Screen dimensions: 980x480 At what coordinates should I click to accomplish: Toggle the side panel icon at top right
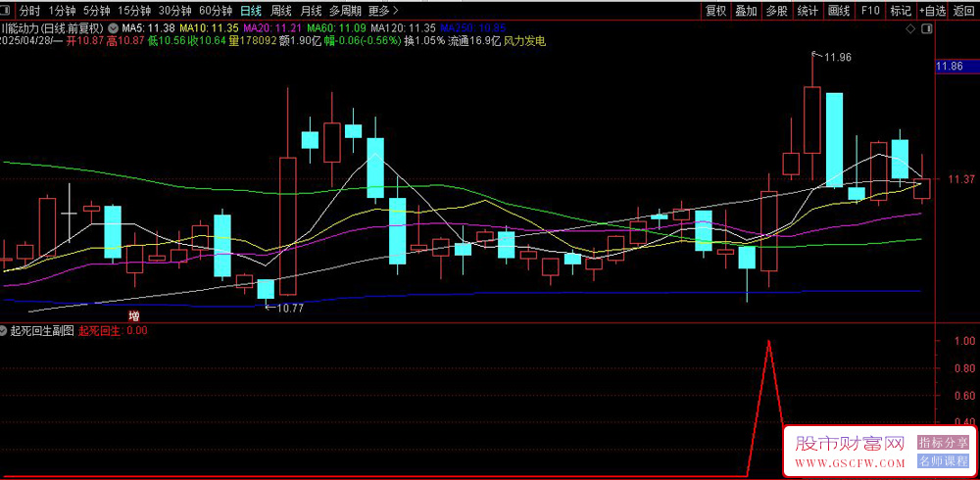coord(929,27)
